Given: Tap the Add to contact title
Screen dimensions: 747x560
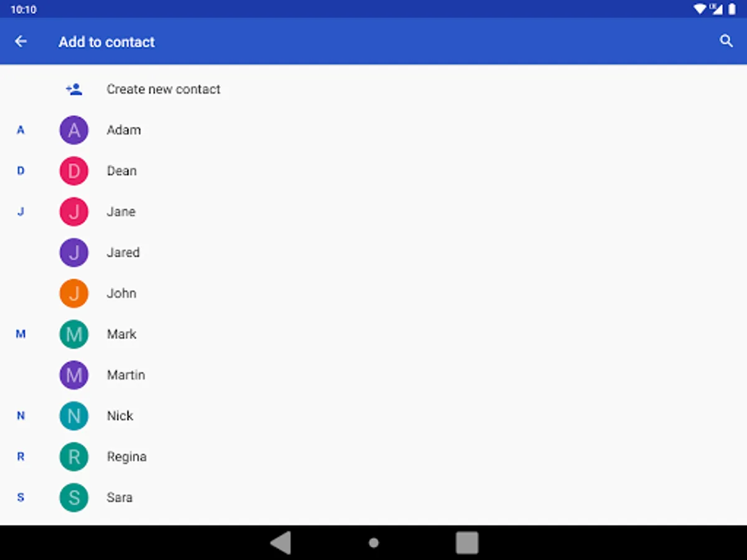Looking at the screenshot, I should point(106,42).
